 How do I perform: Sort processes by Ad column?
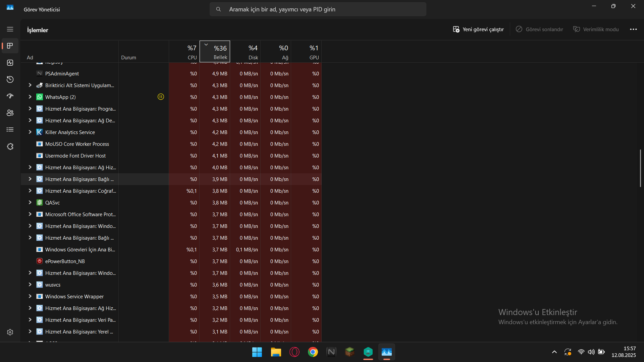[x=69, y=52]
